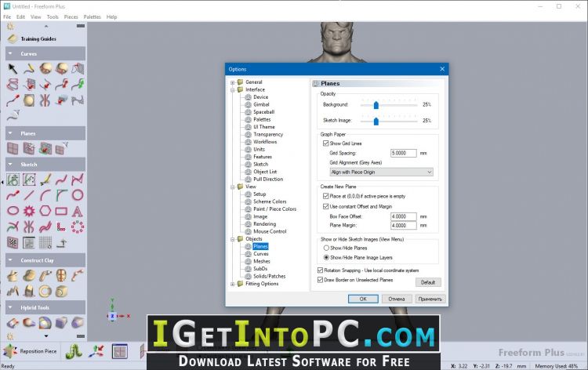Click the Grid Spacing input field
Viewport: 588px width, 370px height.
404,153
